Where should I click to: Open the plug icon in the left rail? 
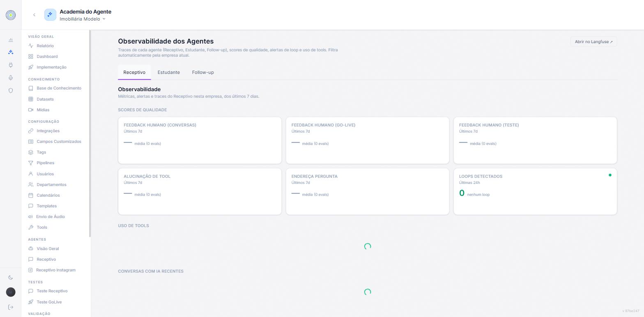pos(11,65)
